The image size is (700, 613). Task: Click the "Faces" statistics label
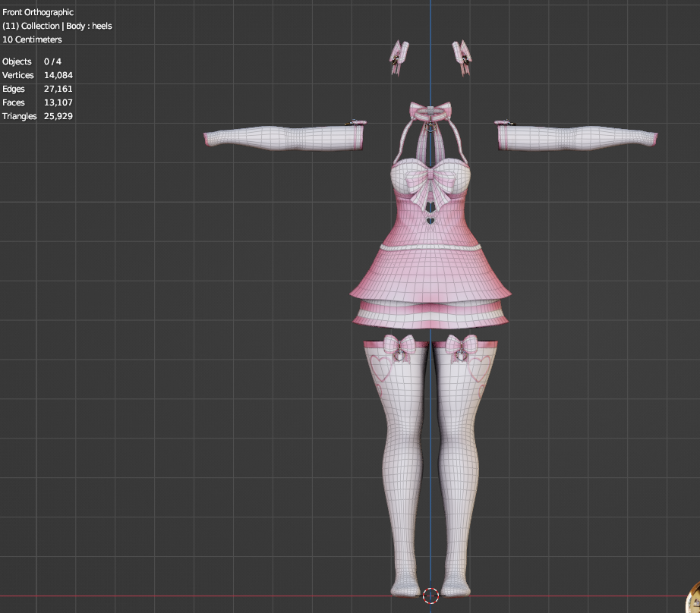pyautogui.click(x=14, y=102)
